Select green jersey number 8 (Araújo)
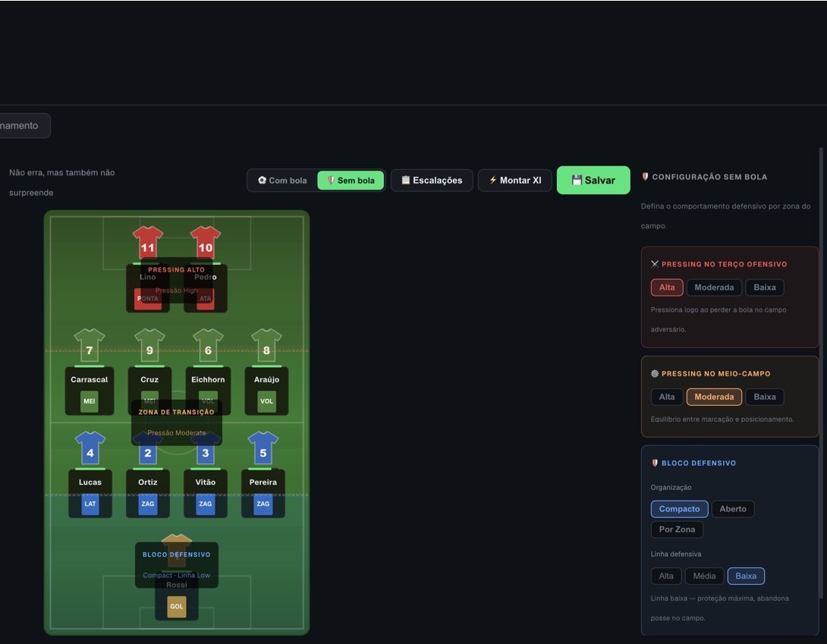Screen dimensions: 827x644 point(266,345)
